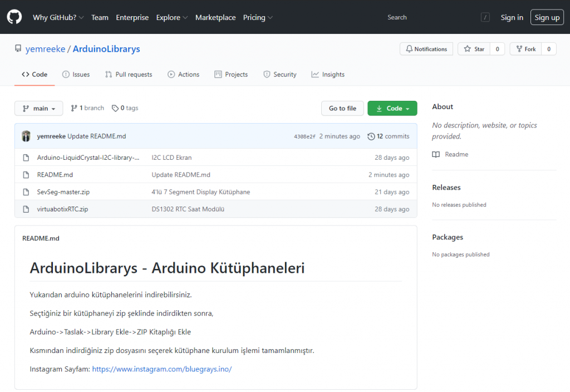Switch to the Security tab

pos(280,74)
